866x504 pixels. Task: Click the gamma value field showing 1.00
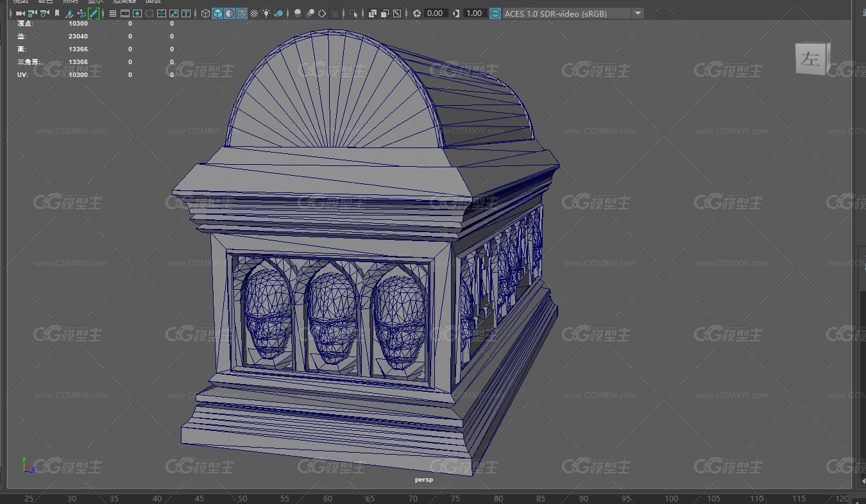[x=474, y=13]
